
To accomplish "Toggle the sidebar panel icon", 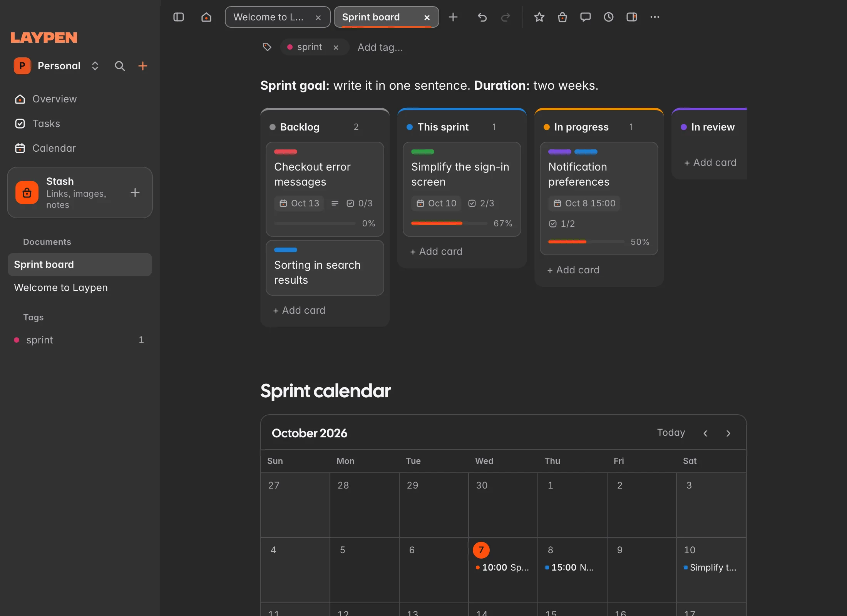I will 179,17.
